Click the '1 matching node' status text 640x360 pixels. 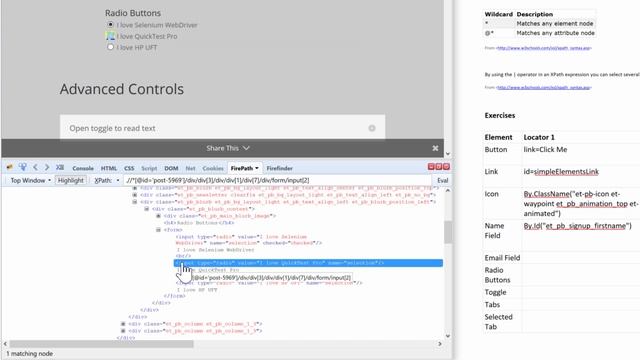point(29,354)
